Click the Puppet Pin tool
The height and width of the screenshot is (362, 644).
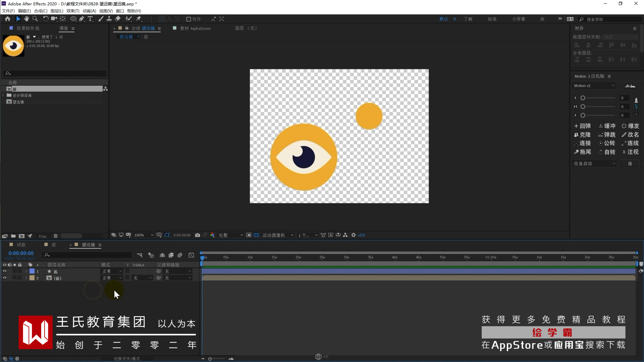pyautogui.click(x=139, y=19)
